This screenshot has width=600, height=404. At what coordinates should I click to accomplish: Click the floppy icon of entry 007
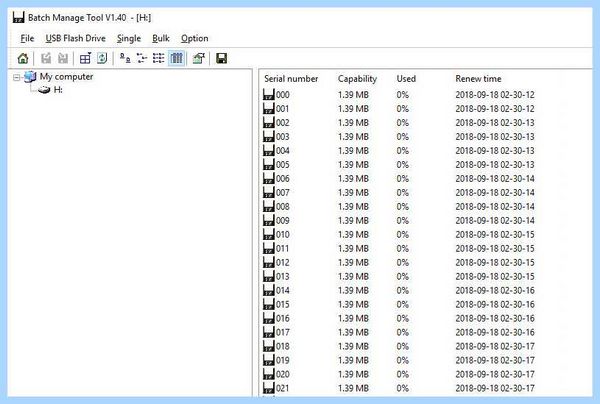coord(269,192)
